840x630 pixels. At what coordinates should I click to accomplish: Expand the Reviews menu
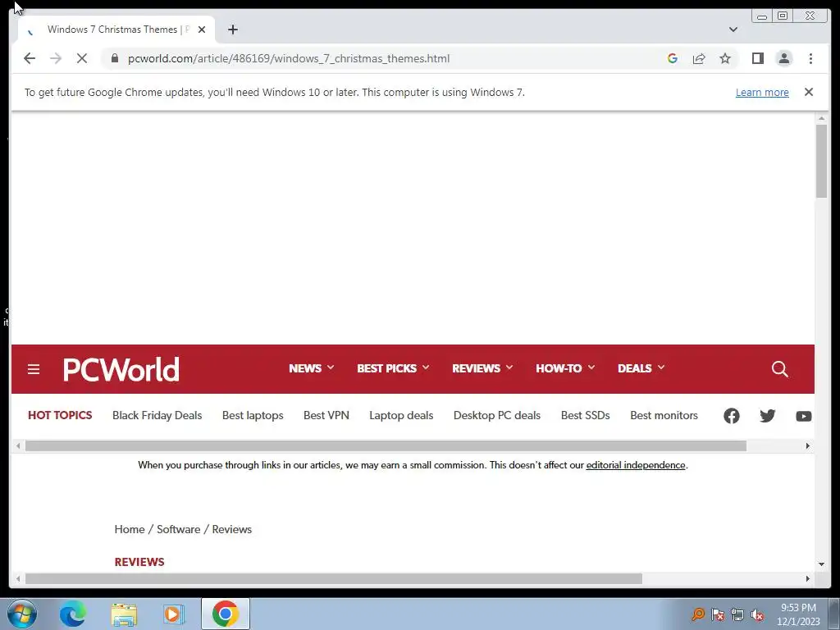click(x=482, y=368)
